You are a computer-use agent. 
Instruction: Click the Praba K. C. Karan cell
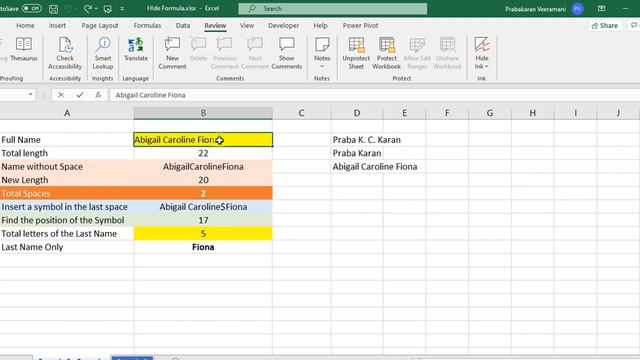[357, 140]
